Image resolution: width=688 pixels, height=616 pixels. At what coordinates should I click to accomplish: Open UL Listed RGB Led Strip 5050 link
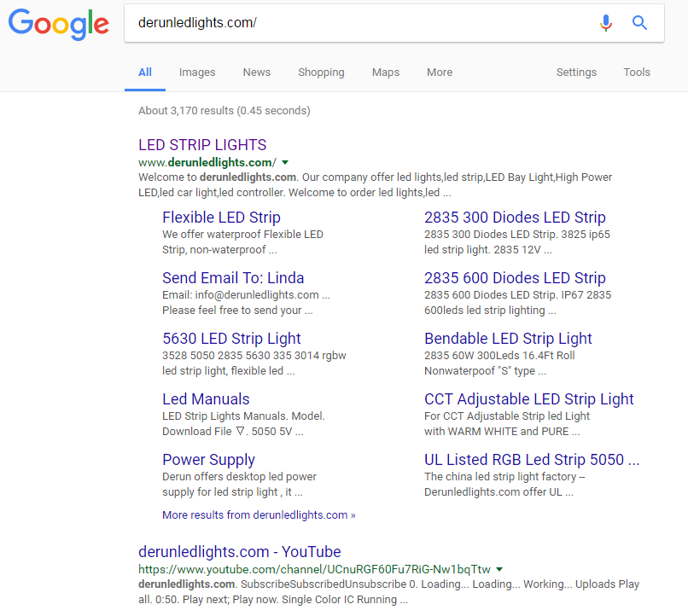click(x=531, y=460)
